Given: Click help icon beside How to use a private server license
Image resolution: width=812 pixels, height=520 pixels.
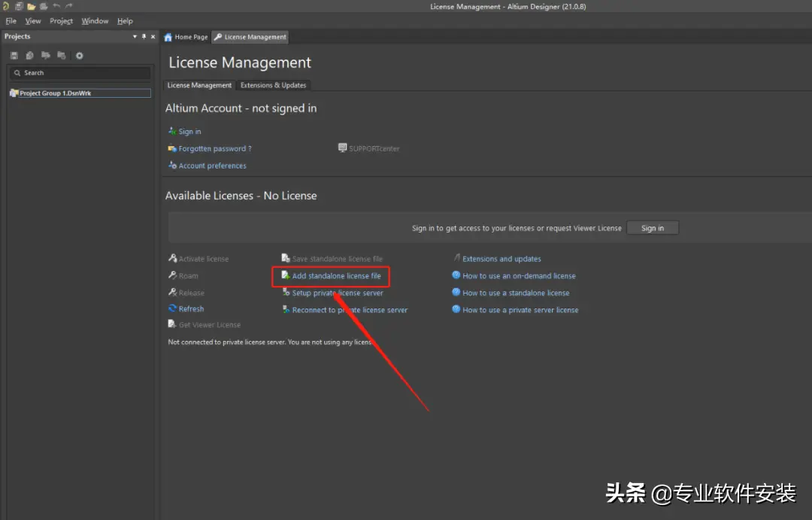Looking at the screenshot, I should click(x=456, y=309).
